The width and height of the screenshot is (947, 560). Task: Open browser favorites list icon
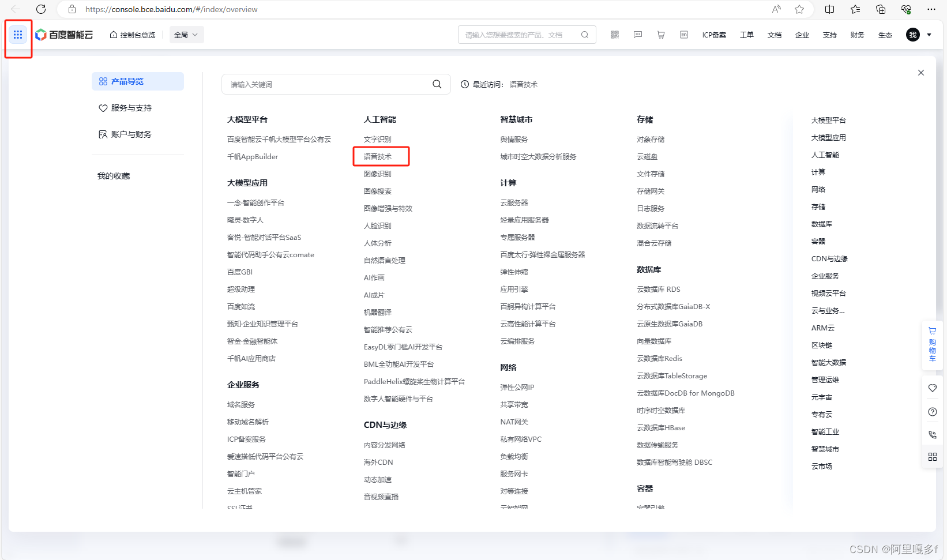pyautogui.click(x=855, y=9)
